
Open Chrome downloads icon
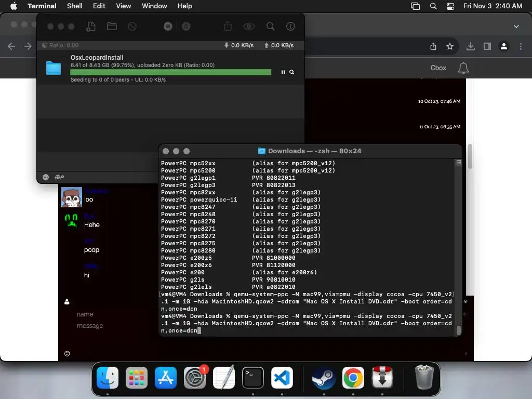pyautogui.click(x=471, y=46)
